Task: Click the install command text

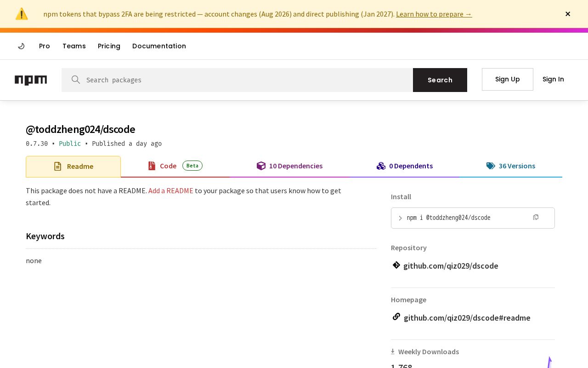Action: tap(448, 218)
